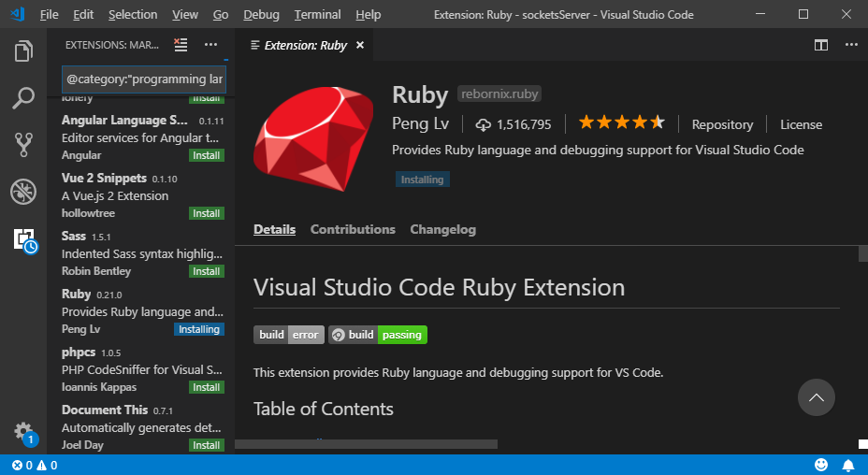Open the View menu

click(185, 14)
